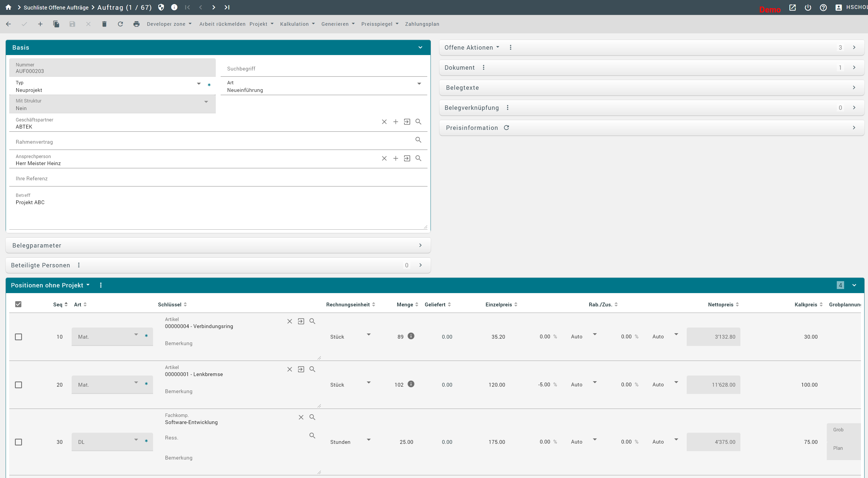Open the Generieren menu
868x478 pixels.
[x=338, y=24]
